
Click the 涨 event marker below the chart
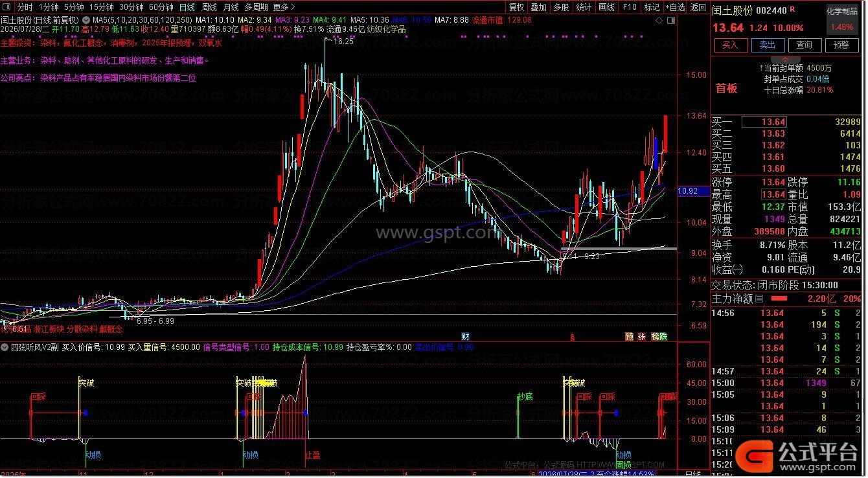(641, 336)
